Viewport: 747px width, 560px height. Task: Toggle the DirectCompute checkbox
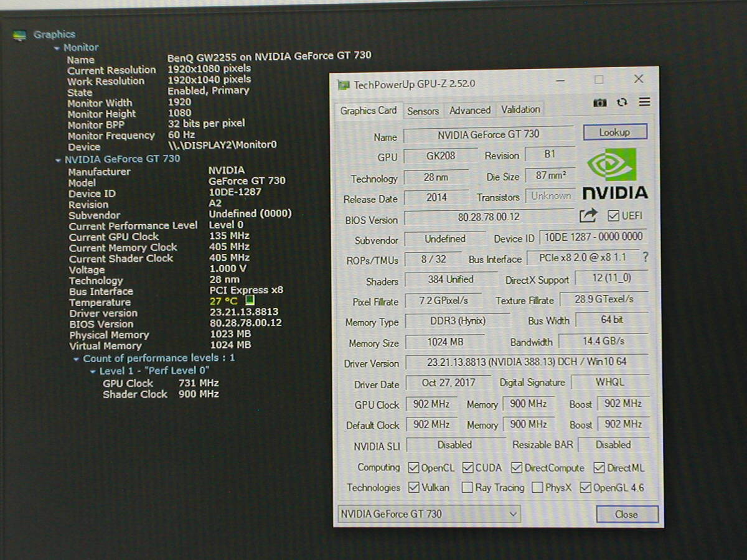point(517,468)
